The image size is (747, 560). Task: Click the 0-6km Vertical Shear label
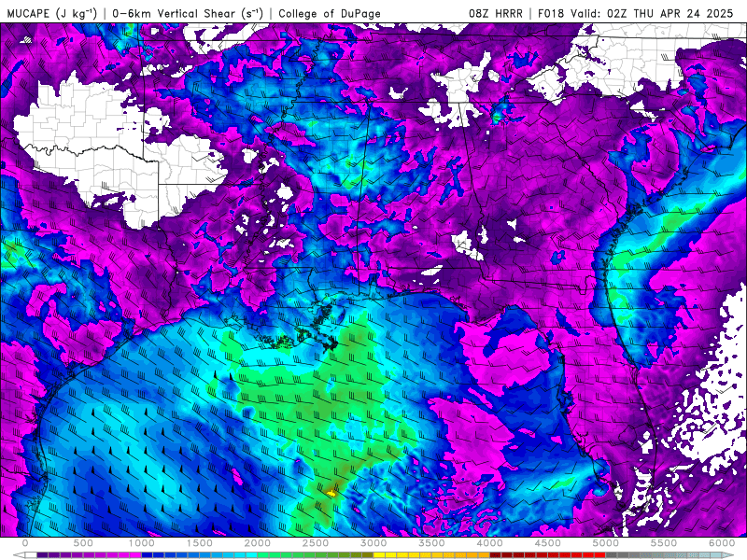click(x=188, y=13)
